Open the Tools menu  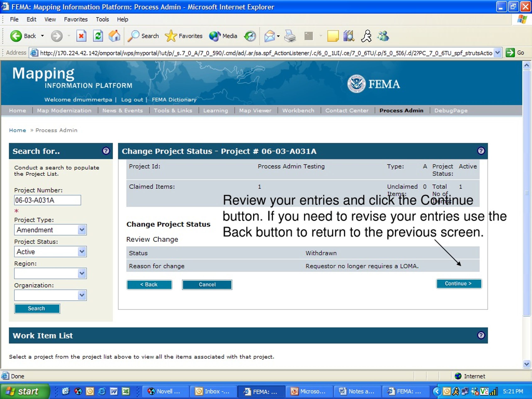point(102,19)
